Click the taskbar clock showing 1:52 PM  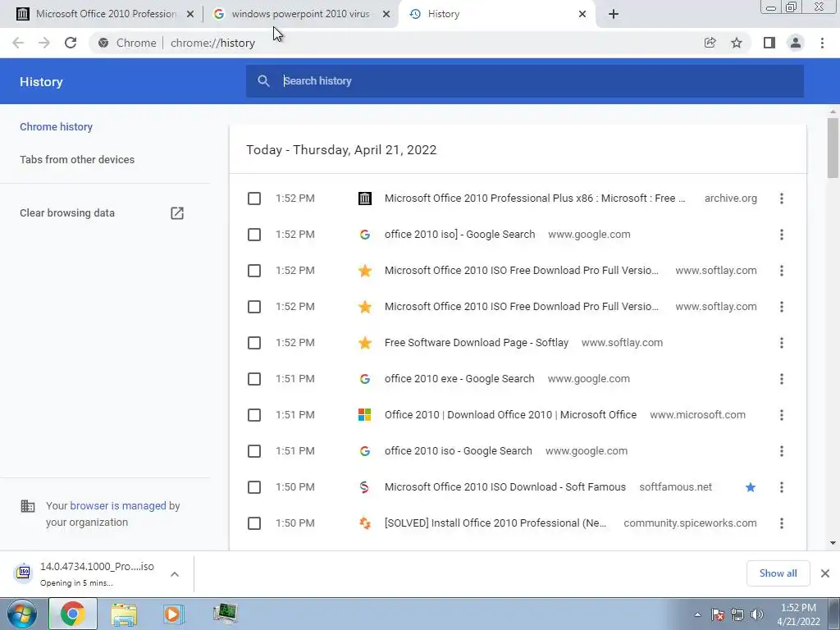coord(798,614)
